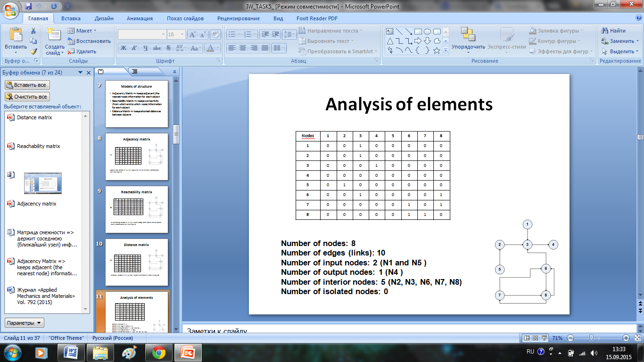Toggle bold Ж formatting
This screenshot has width=644, height=362.
coord(123,48)
